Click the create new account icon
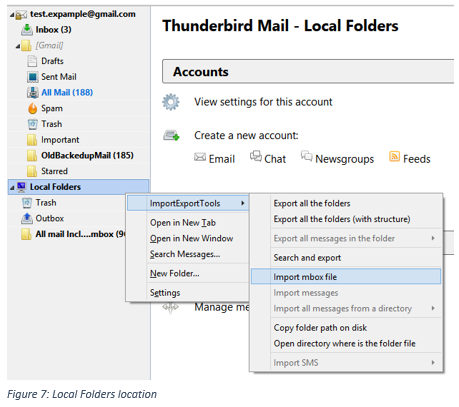This screenshot has width=459, height=407. pos(171,135)
